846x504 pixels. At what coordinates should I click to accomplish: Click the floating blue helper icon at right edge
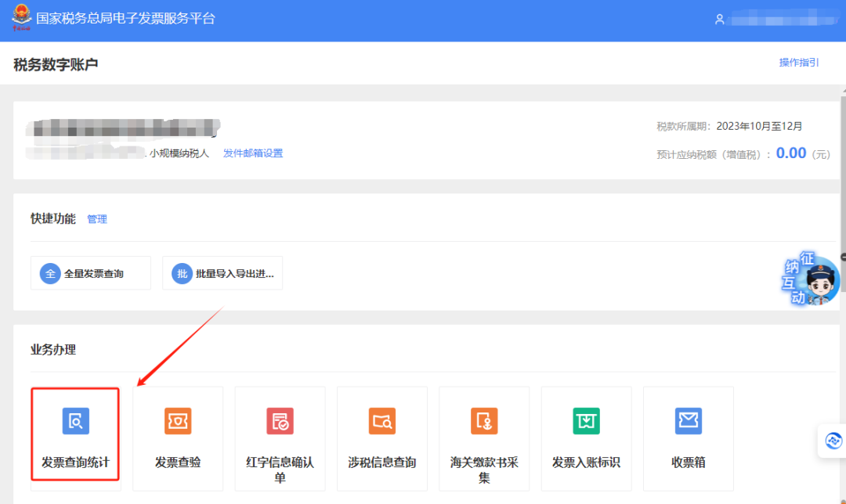click(x=833, y=441)
